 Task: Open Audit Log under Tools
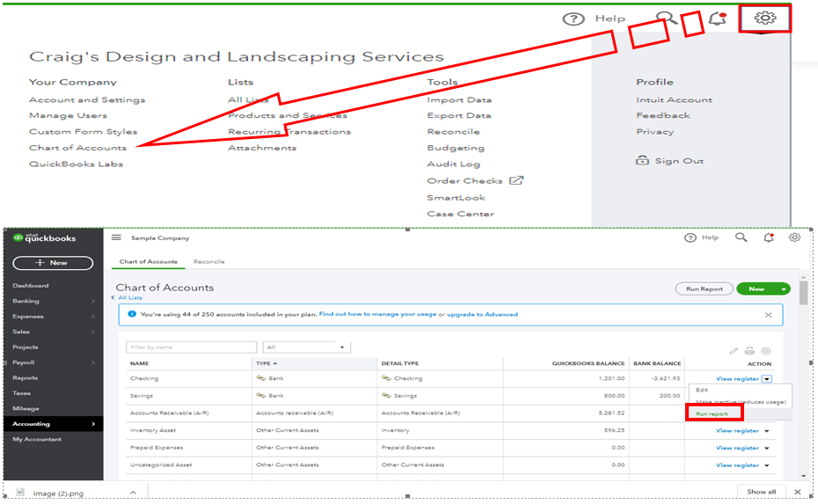click(x=453, y=164)
